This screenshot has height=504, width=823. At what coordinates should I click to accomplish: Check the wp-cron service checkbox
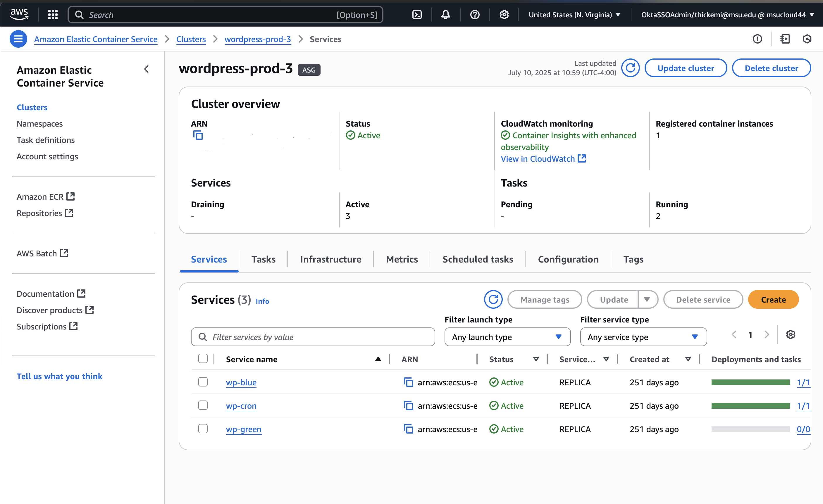click(x=203, y=405)
